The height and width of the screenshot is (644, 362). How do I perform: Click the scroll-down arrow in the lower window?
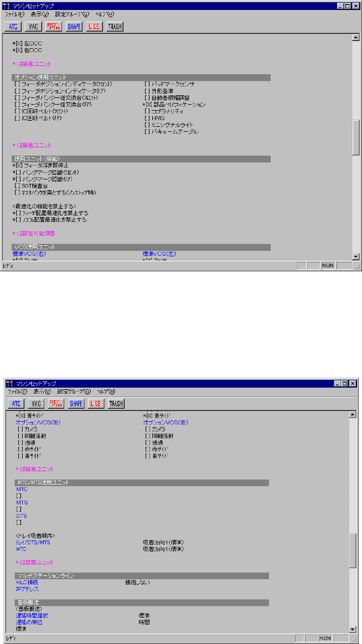coord(353,629)
